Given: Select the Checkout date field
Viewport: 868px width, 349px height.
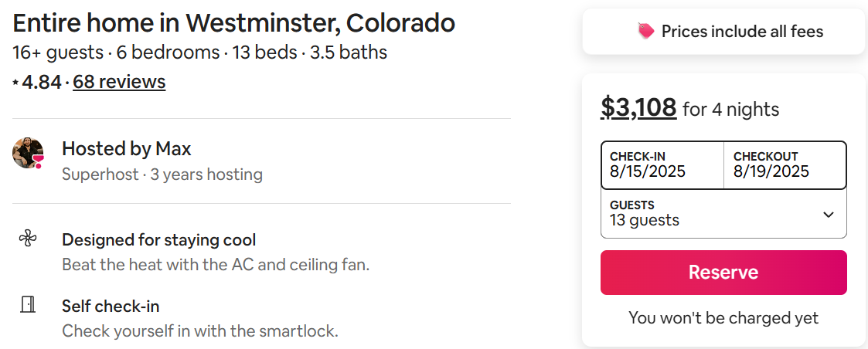Looking at the screenshot, I should pyautogui.click(x=785, y=164).
